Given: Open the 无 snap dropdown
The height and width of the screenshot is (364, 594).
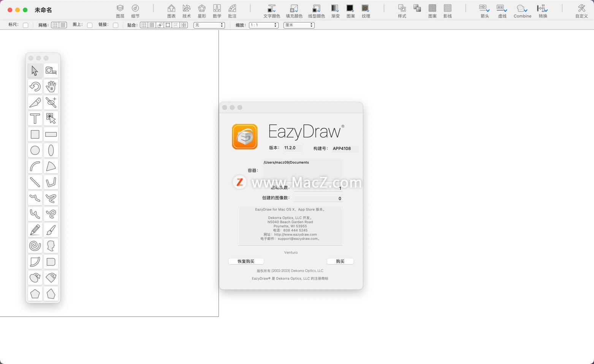Looking at the screenshot, I should point(209,25).
